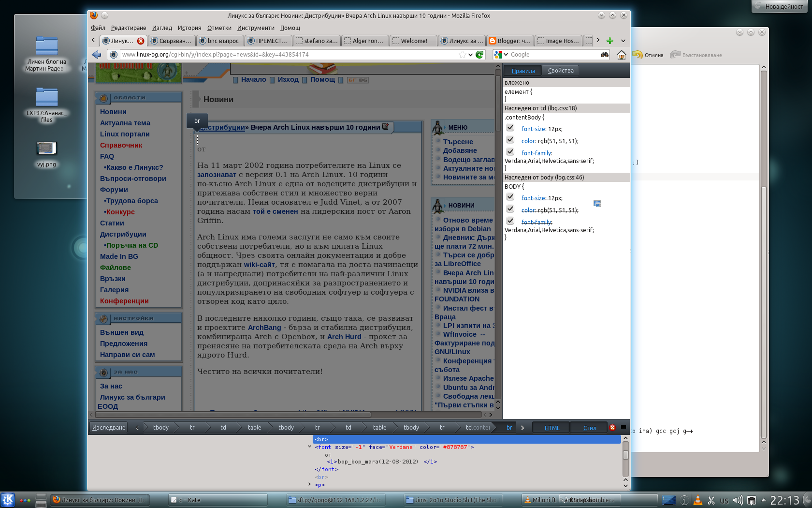Uncheck .contentBody color rgb rule

click(x=510, y=140)
